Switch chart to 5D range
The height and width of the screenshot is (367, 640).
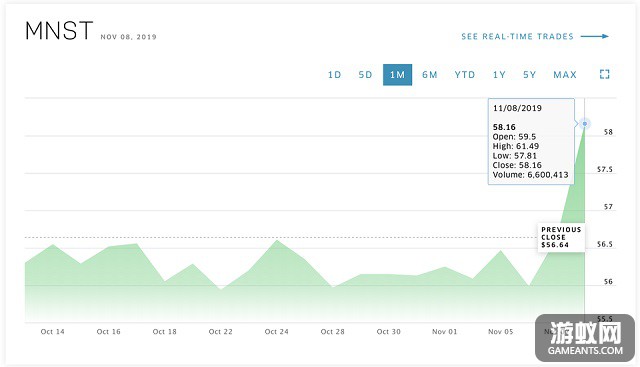click(x=365, y=75)
